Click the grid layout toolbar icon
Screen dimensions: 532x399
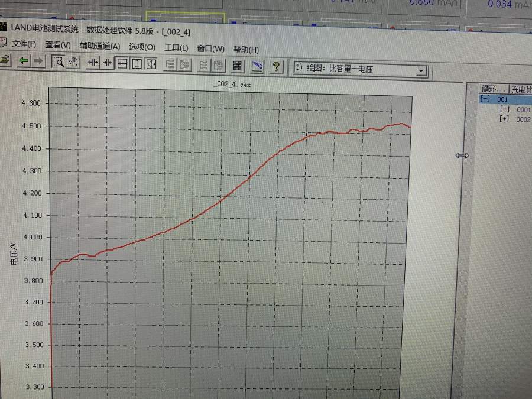click(x=237, y=66)
